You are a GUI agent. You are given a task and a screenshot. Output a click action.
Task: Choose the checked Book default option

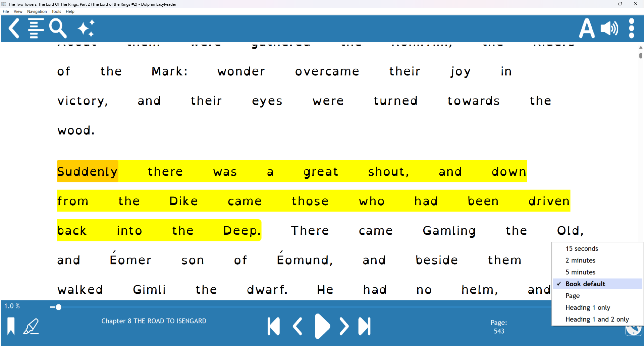point(597,284)
